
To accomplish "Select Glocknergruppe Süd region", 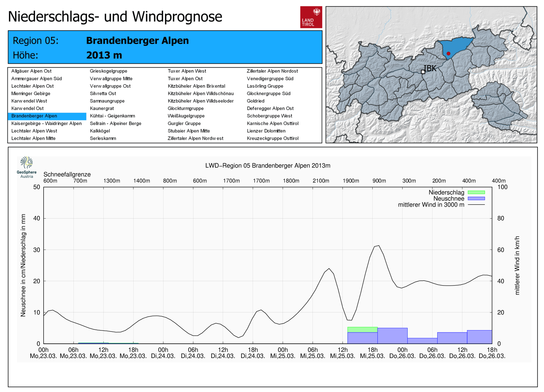I will click(x=268, y=93).
